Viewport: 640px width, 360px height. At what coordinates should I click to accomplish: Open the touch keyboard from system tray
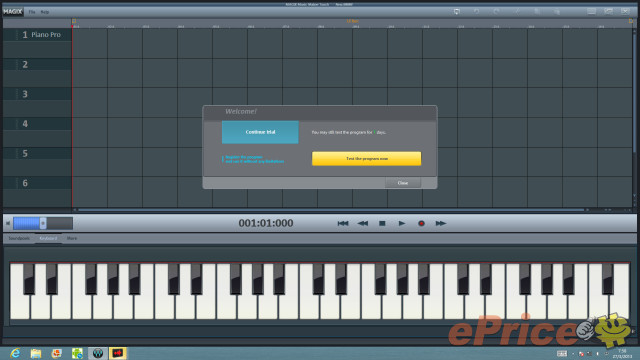click(x=562, y=353)
